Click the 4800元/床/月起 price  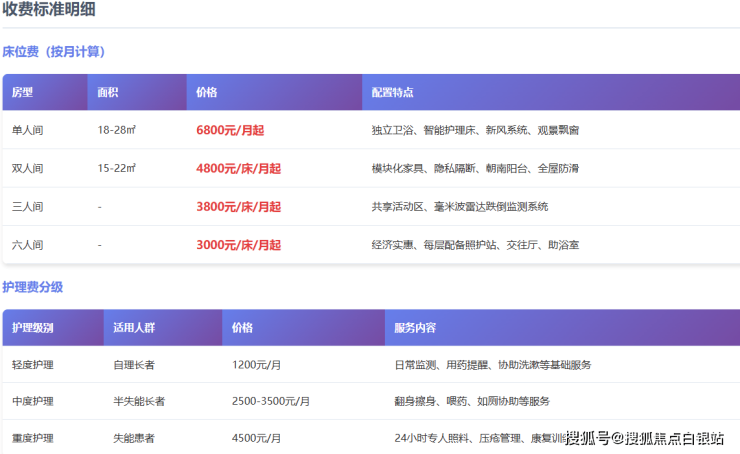point(238,168)
